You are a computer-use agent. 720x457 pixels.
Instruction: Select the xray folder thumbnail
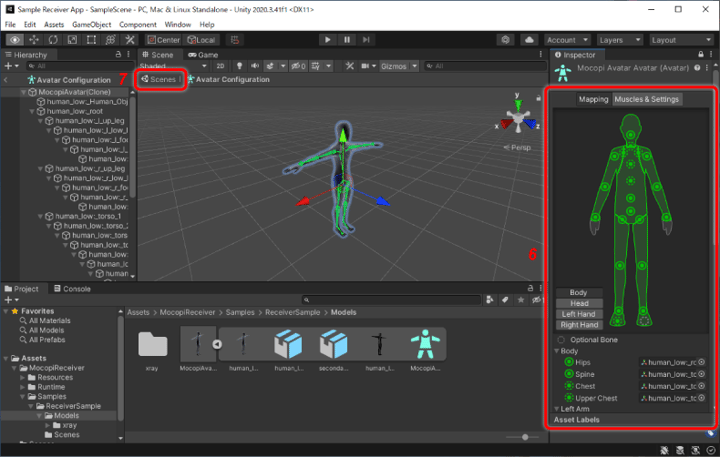coord(152,344)
